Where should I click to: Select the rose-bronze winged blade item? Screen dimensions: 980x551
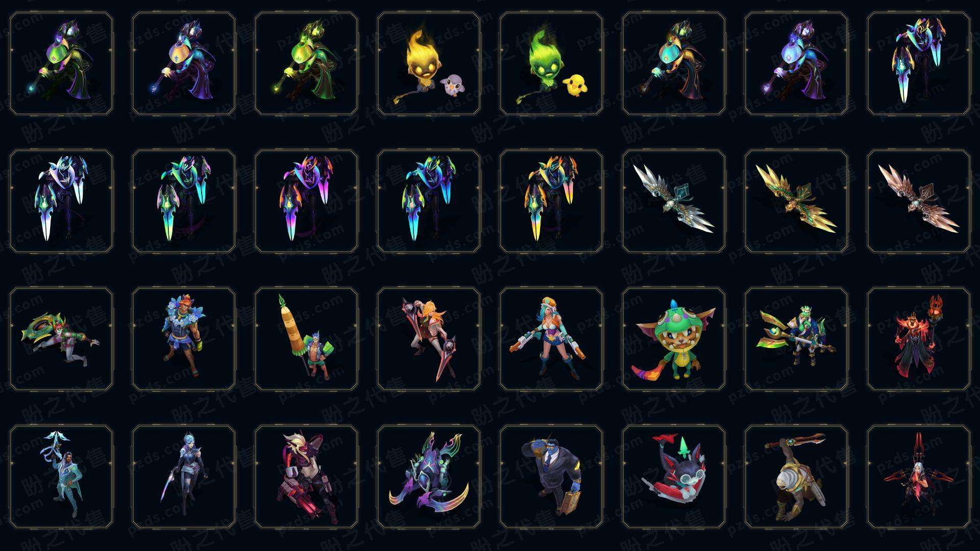point(919,201)
